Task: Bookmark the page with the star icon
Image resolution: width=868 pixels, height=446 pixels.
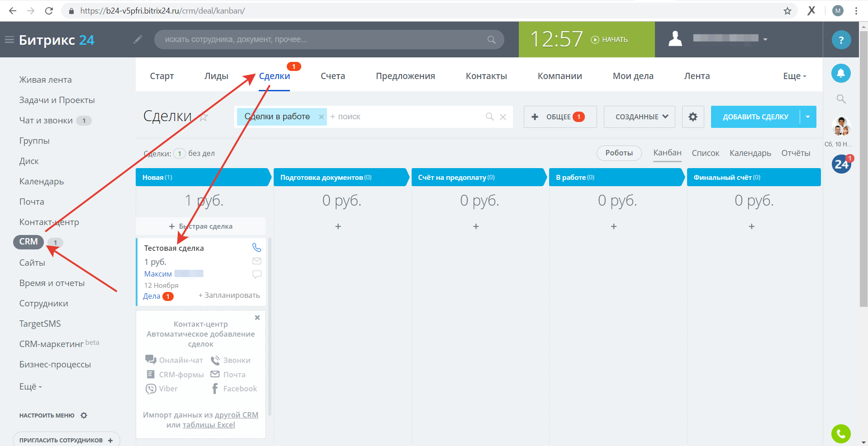Action: click(787, 11)
